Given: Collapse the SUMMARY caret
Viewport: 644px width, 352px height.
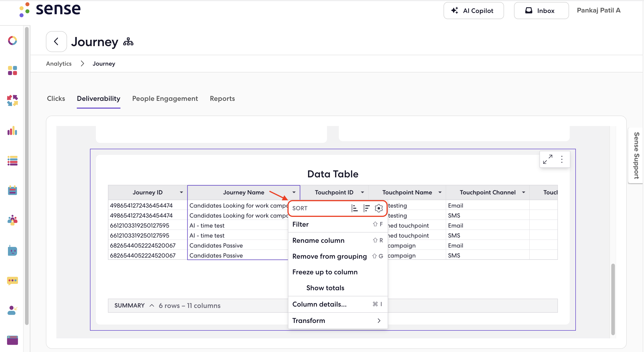Looking at the screenshot, I should coord(152,305).
